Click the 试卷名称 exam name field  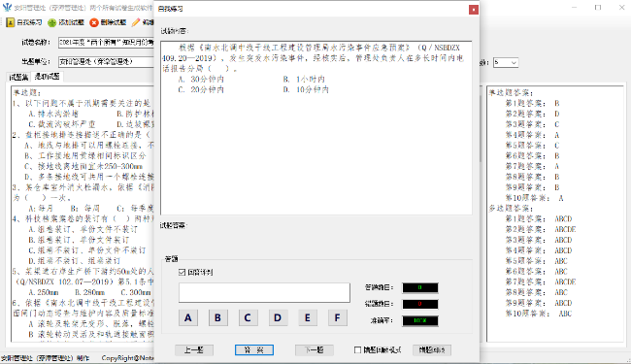click(106, 42)
